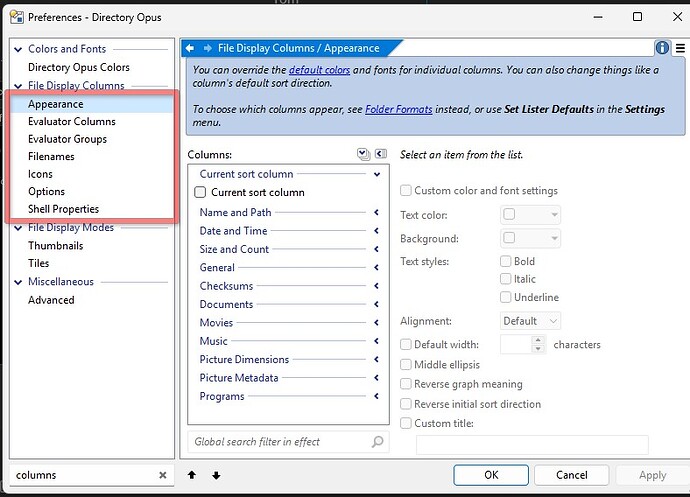Open the Filenames preferences page
Screen dimensions: 690x497
[51, 157]
